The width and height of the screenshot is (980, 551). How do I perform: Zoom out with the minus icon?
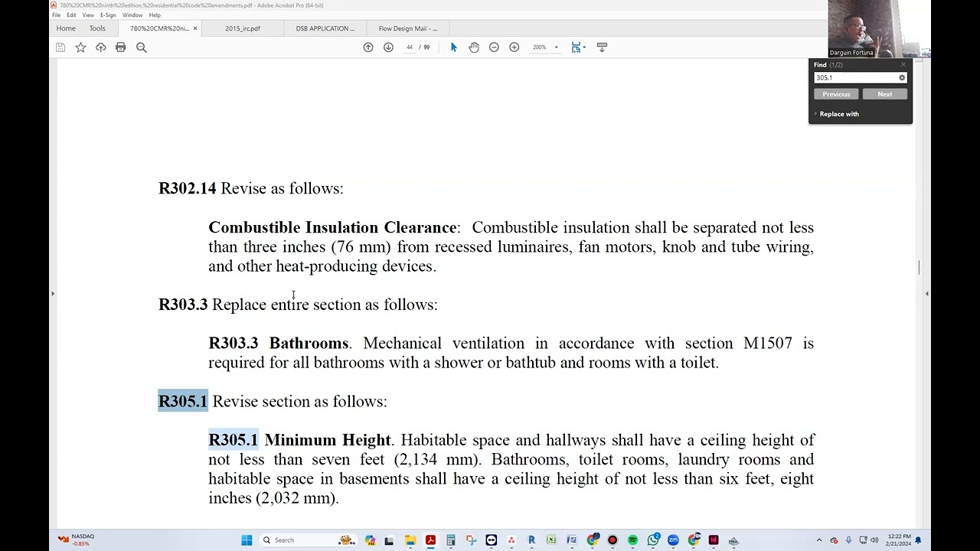pyautogui.click(x=494, y=47)
